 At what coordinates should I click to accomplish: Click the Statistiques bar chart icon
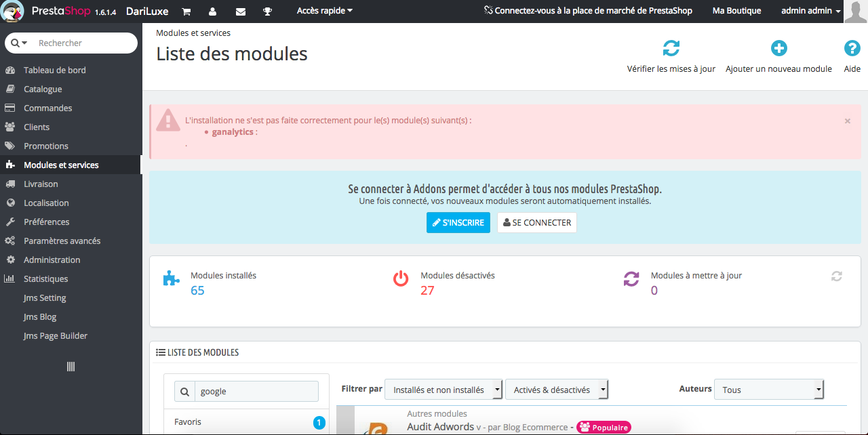pos(10,279)
